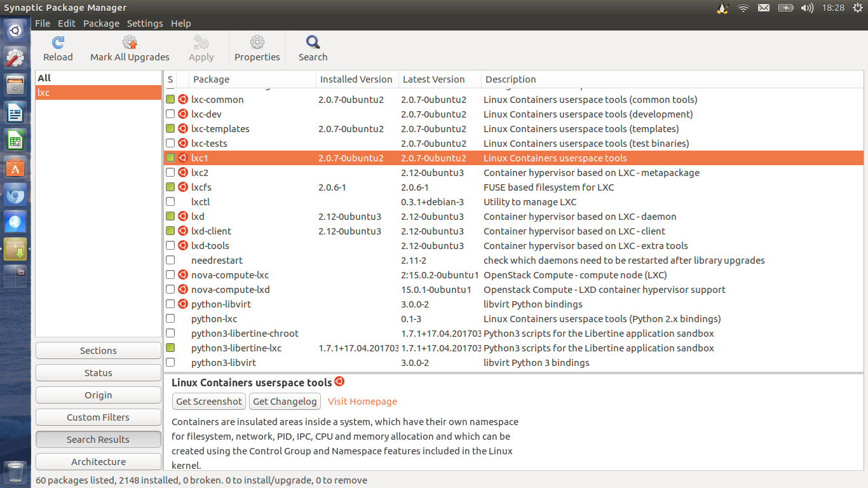Click the Reload toolbar icon
This screenshot has width=868, height=488.
tap(58, 43)
